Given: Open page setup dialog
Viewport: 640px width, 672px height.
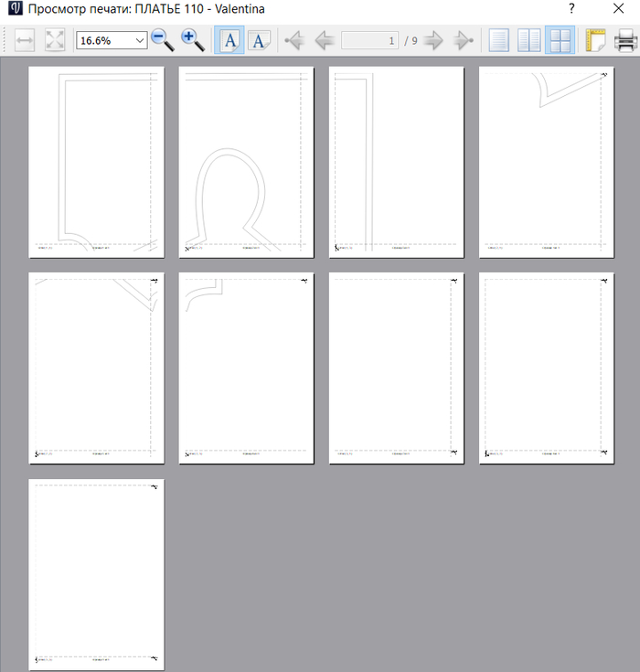Looking at the screenshot, I should (595, 40).
